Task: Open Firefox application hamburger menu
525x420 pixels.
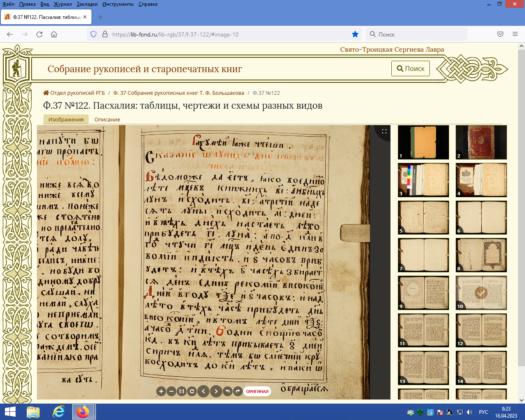Action: (515, 34)
